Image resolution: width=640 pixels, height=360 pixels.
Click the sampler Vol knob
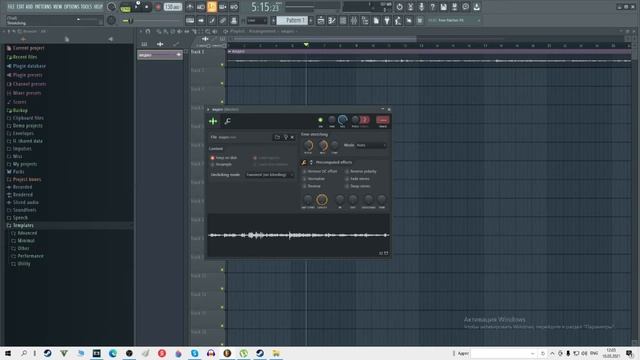342,120
